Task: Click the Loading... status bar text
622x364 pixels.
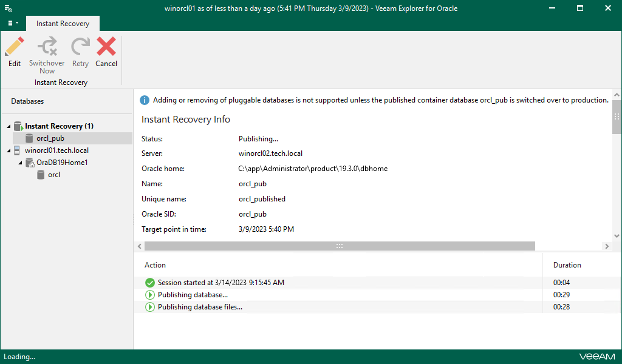Action: 19,357
